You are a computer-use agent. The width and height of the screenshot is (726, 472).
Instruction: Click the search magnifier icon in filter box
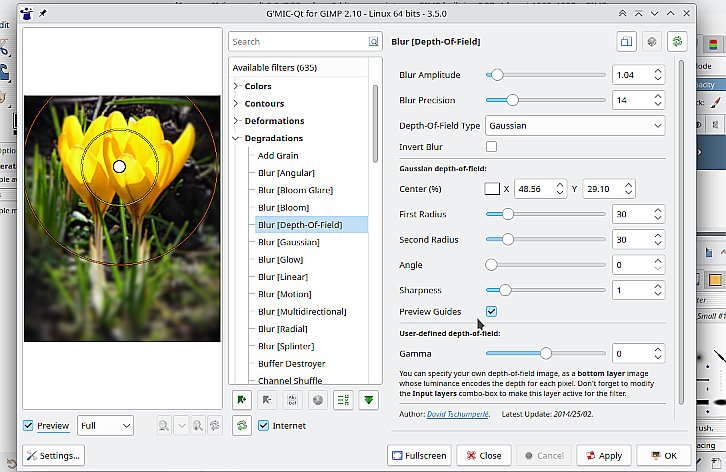[x=373, y=42]
